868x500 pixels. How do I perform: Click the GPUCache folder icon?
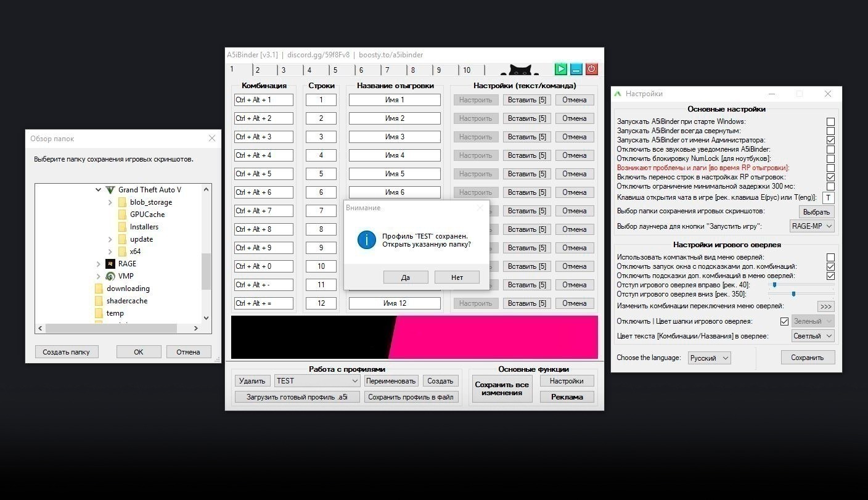click(x=122, y=215)
